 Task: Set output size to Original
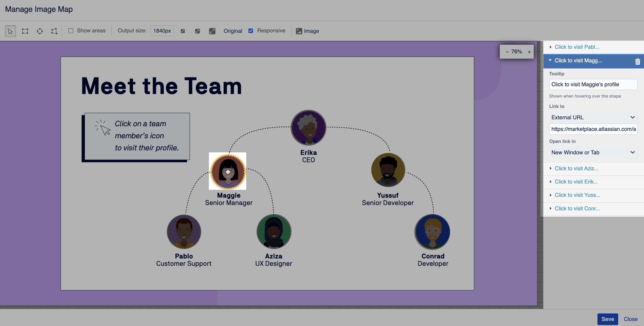[233, 31]
